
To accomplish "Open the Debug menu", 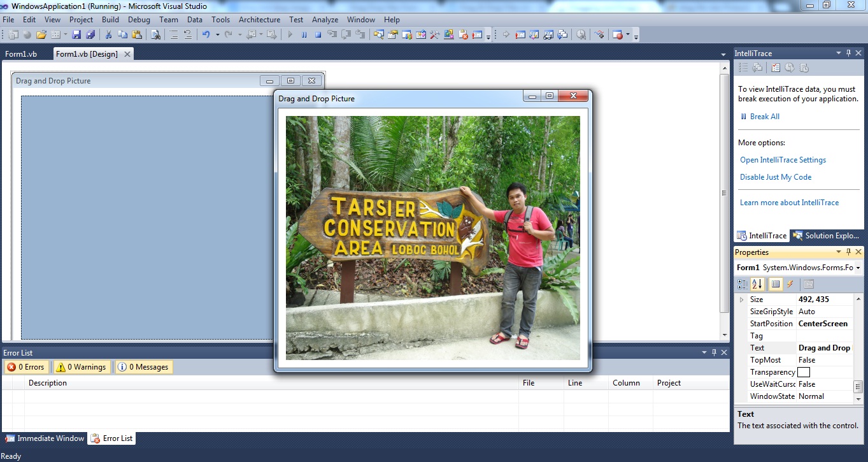I will tap(139, 20).
